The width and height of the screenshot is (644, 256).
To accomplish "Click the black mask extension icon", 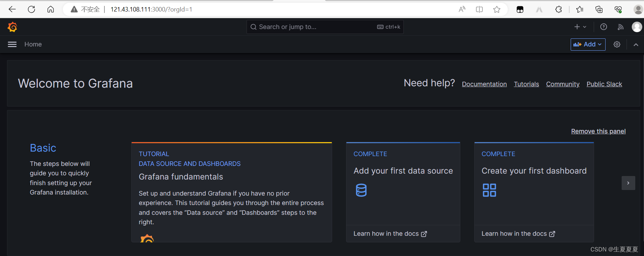I will point(520,9).
